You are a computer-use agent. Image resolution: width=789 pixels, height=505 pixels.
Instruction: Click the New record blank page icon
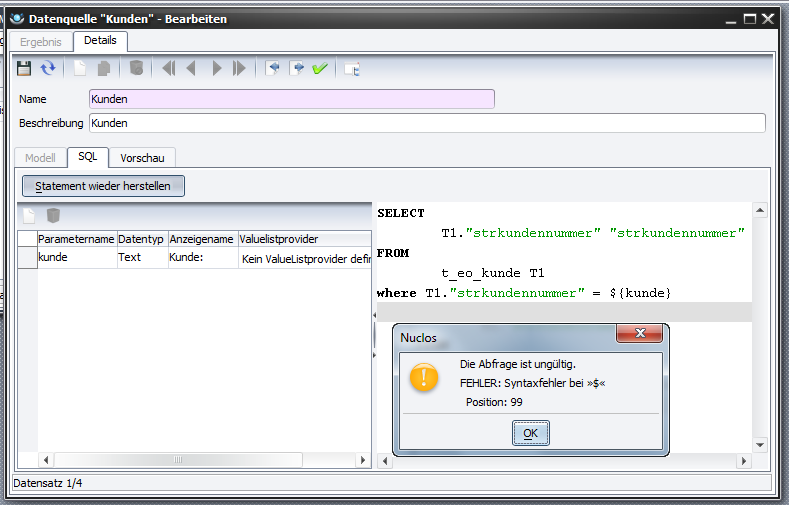pos(80,68)
